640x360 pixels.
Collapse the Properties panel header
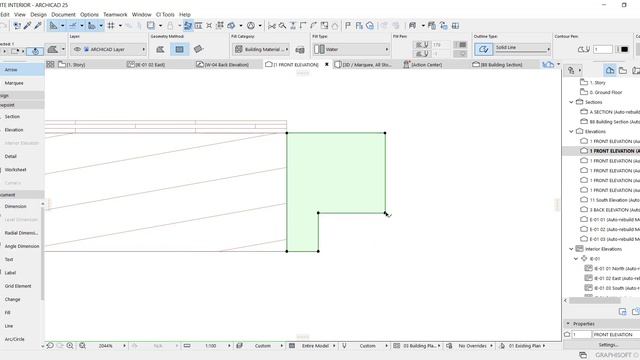click(x=568, y=324)
